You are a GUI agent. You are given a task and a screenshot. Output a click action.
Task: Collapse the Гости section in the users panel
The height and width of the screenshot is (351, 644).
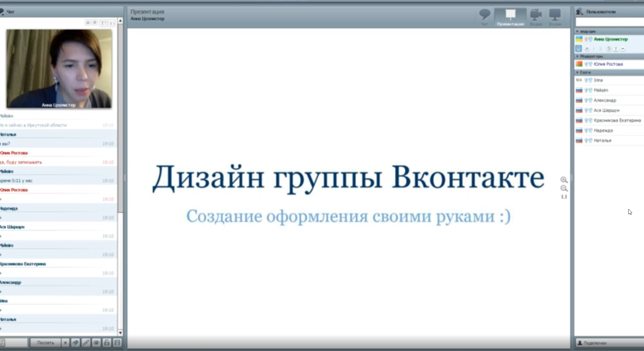pos(578,73)
